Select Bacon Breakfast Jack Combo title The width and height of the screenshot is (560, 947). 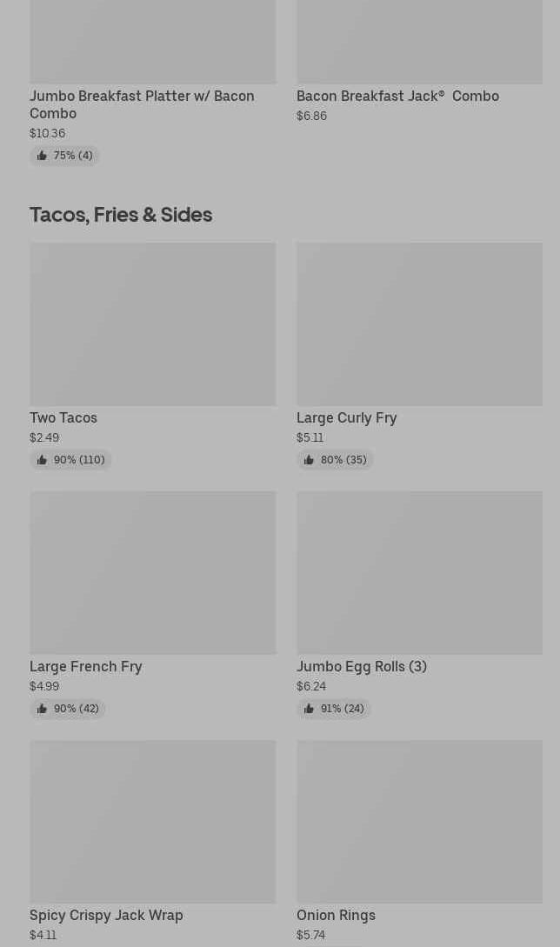point(397,96)
